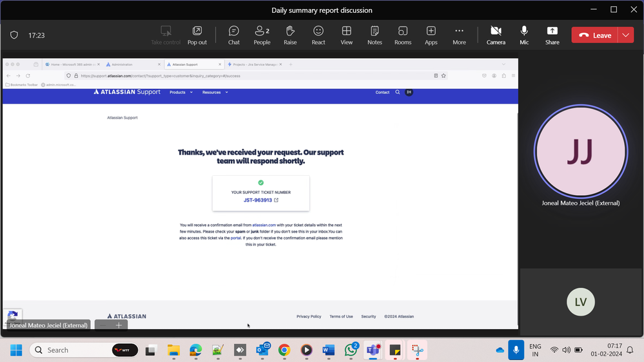The height and width of the screenshot is (362, 644).
Task: Click the browser reload button
Action: [x=28, y=76]
